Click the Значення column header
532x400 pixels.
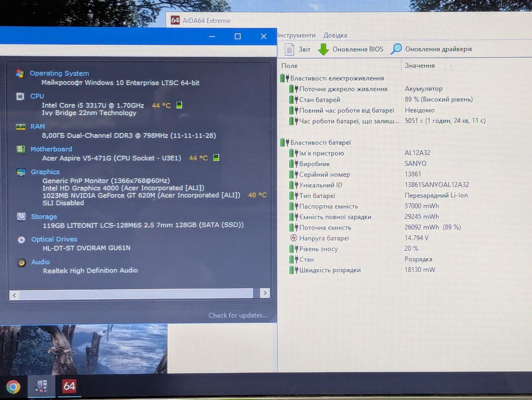click(420, 66)
